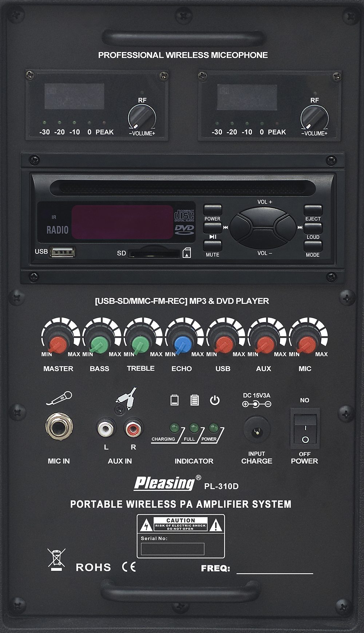
Task: Click the RADIO label on the DVD player
Action: (58, 230)
